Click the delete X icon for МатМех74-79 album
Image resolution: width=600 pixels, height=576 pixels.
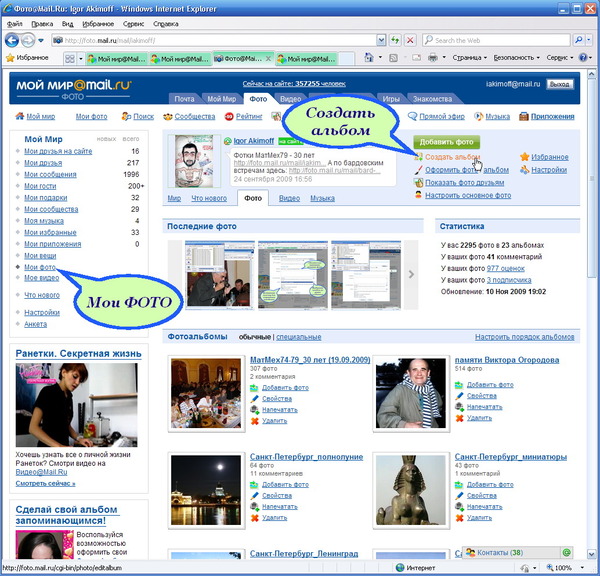click(x=254, y=421)
